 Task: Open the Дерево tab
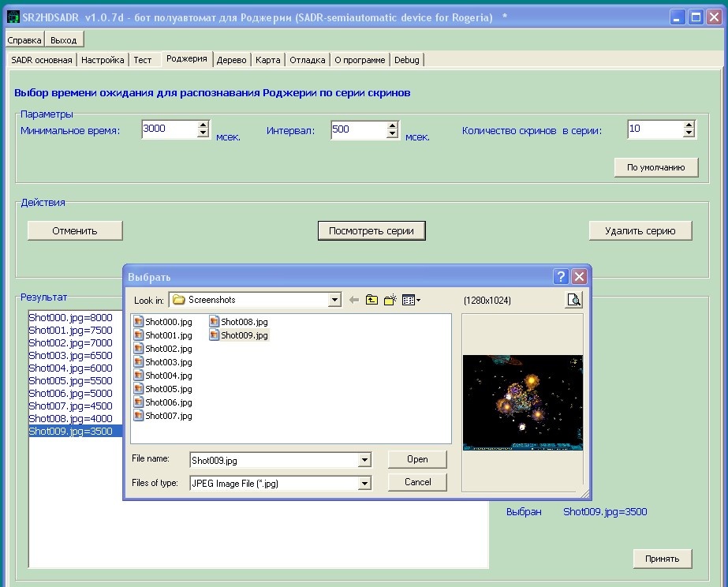click(x=231, y=60)
